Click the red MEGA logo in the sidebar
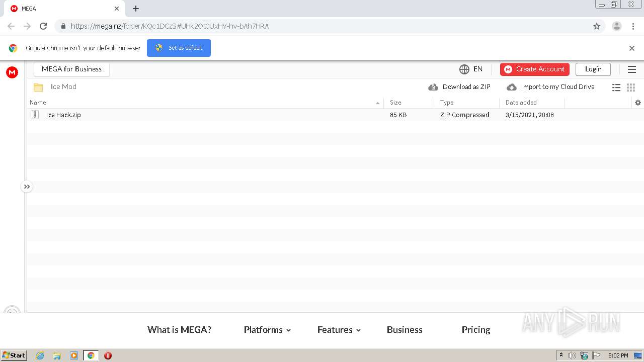This screenshot has height=362, width=644. [12, 72]
